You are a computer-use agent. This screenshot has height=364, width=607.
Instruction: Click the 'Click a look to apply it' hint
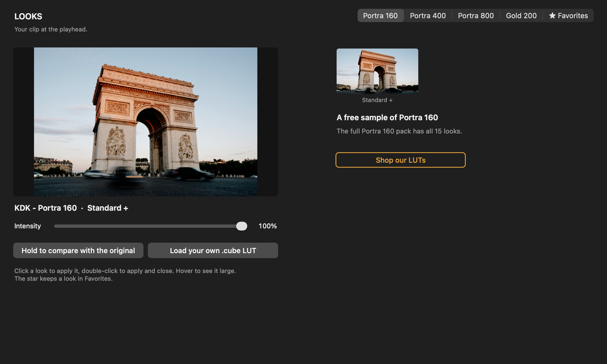(x=125, y=275)
